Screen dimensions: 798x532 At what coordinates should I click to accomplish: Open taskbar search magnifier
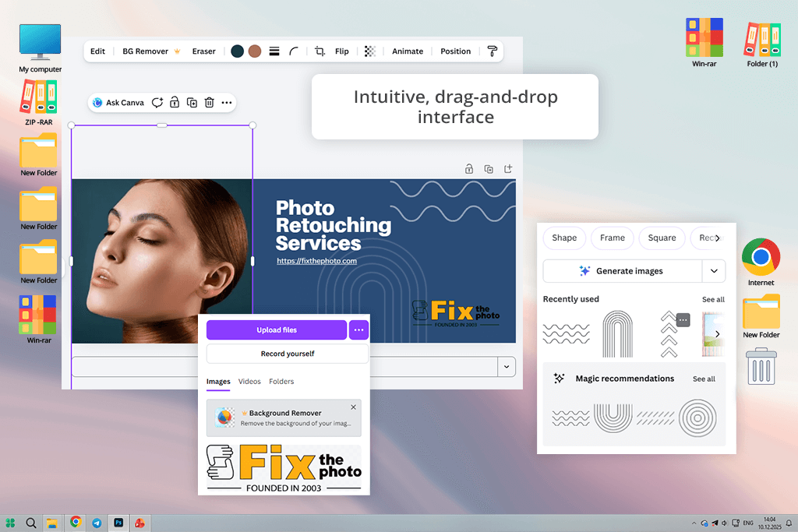[31, 523]
